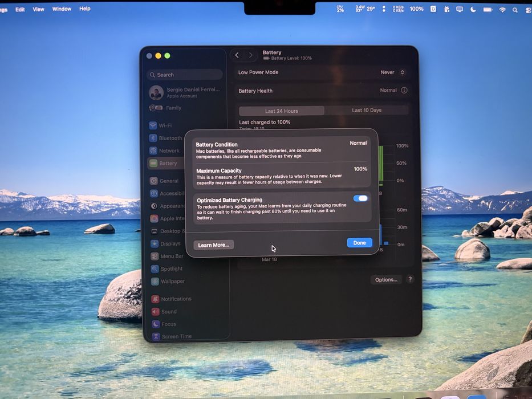Select the Notifications sidebar icon
The image size is (532, 399).
(156, 299)
